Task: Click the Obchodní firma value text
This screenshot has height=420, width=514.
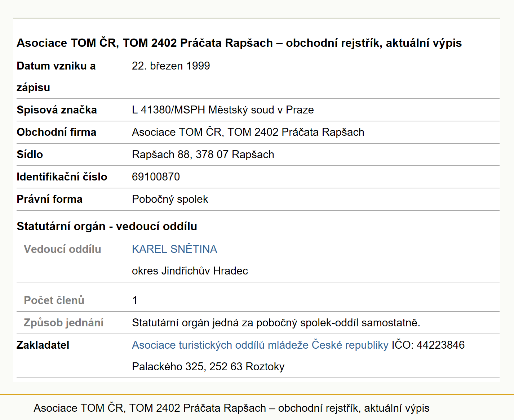Action: pyautogui.click(x=248, y=132)
